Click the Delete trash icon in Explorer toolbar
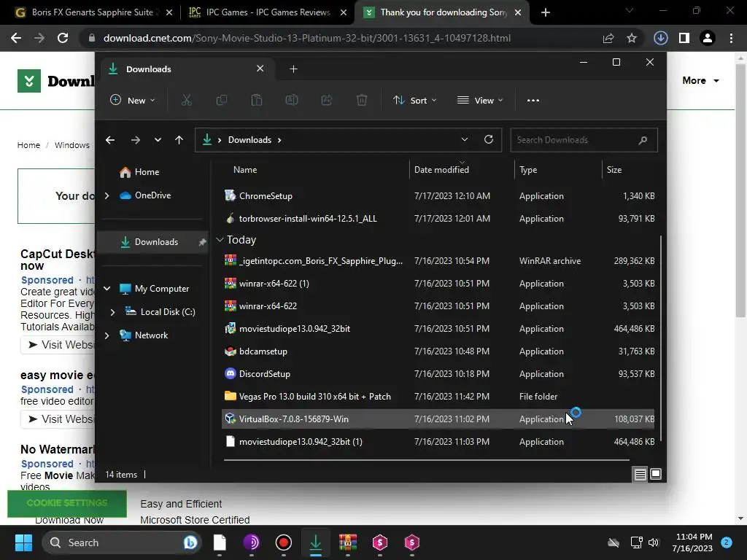The width and height of the screenshot is (747, 560). 362,100
